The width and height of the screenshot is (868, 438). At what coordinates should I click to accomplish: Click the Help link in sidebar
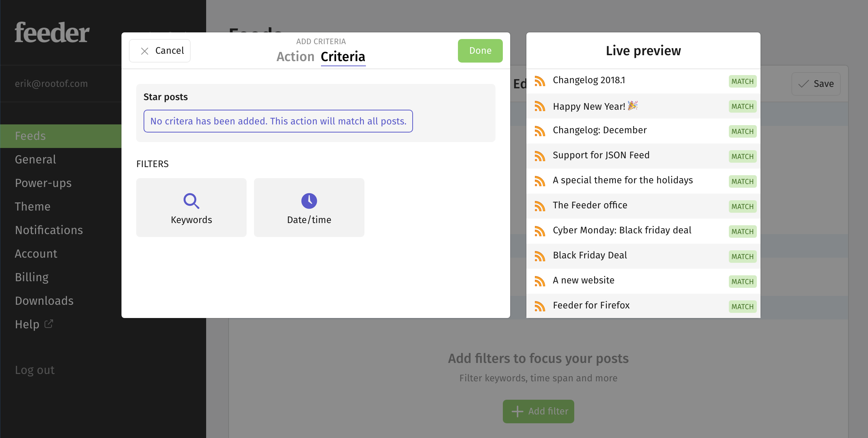coord(27,325)
